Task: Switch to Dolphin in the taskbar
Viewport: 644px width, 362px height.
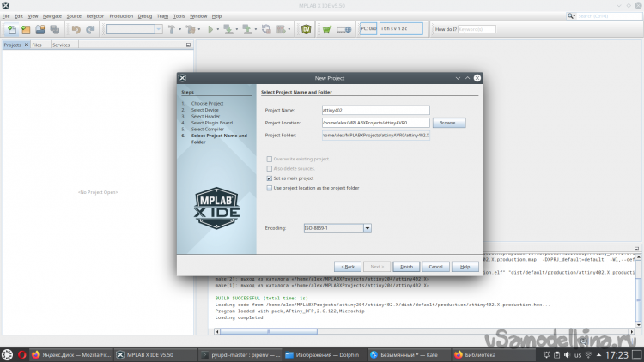Action: pyautogui.click(x=324, y=354)
